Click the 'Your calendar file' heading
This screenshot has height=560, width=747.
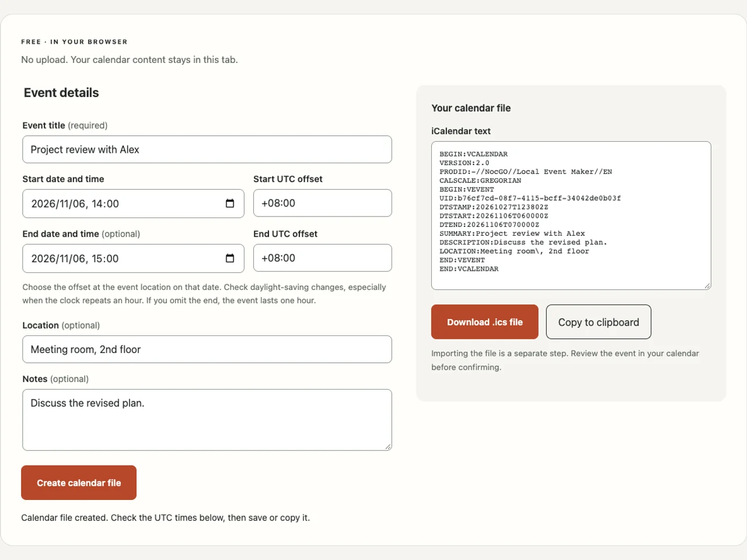[x=471, y=108]
